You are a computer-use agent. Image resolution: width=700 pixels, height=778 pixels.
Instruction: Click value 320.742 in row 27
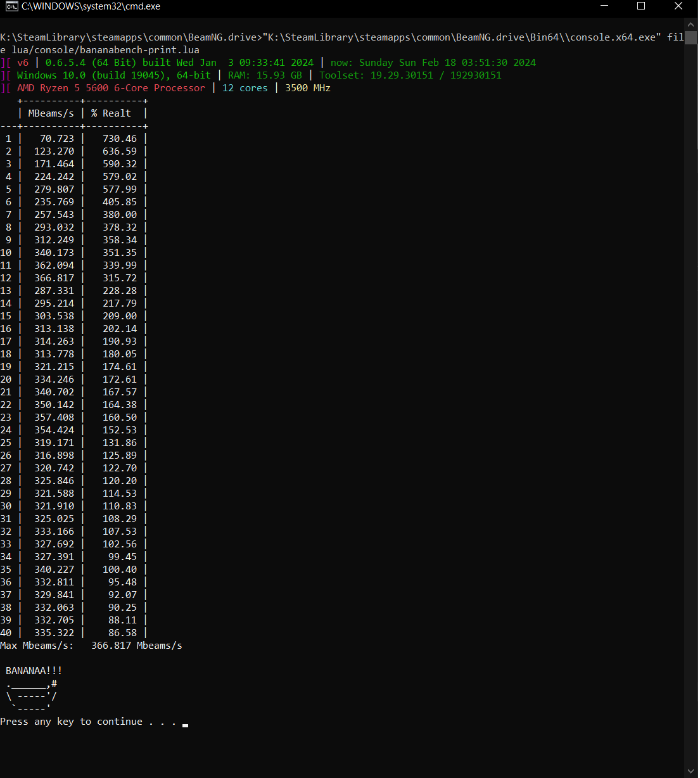pos(54,468)
